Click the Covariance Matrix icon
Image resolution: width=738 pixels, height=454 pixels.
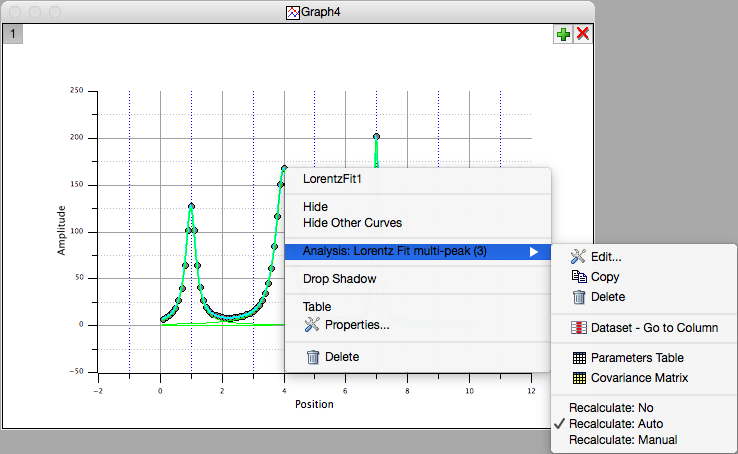click(x=579, y=378)
